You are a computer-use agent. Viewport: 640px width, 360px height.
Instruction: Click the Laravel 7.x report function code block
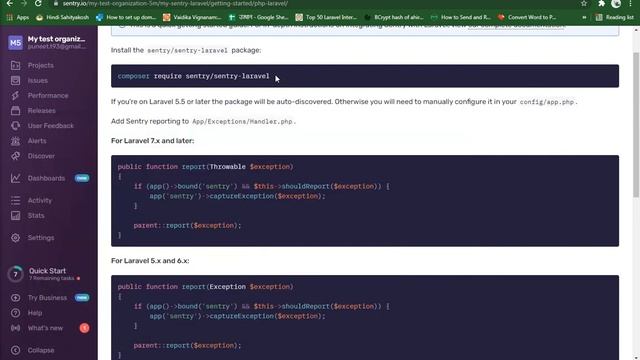365,201
